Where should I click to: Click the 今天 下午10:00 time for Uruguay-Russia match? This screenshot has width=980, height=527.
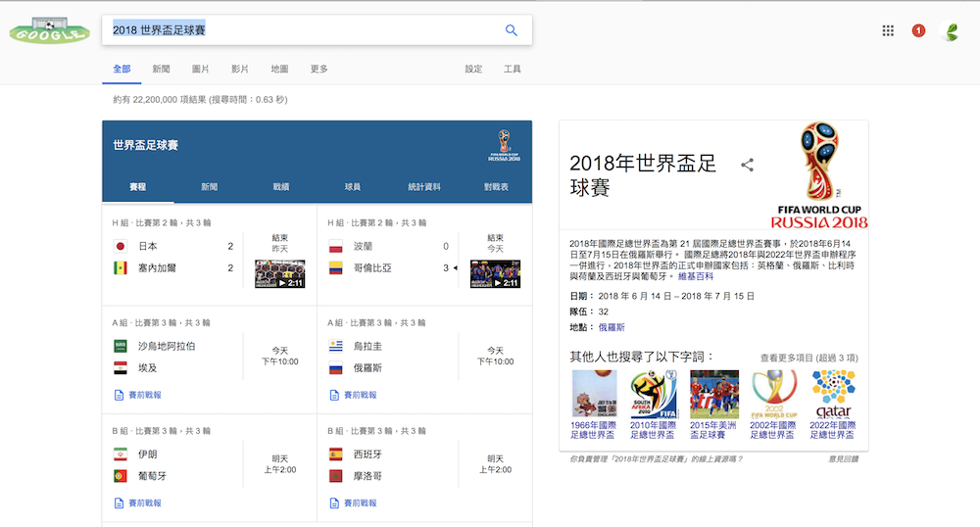(495, 356)
